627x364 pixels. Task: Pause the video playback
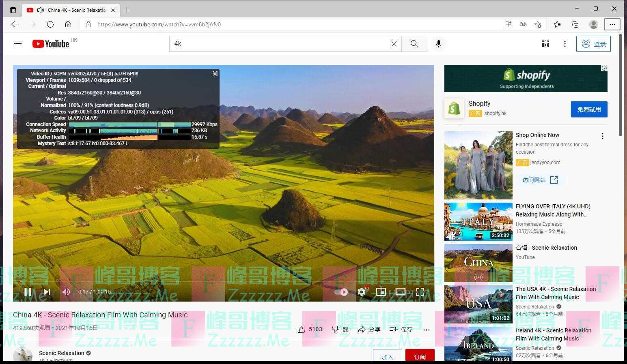pyautogui.click(x=28, y=292)
